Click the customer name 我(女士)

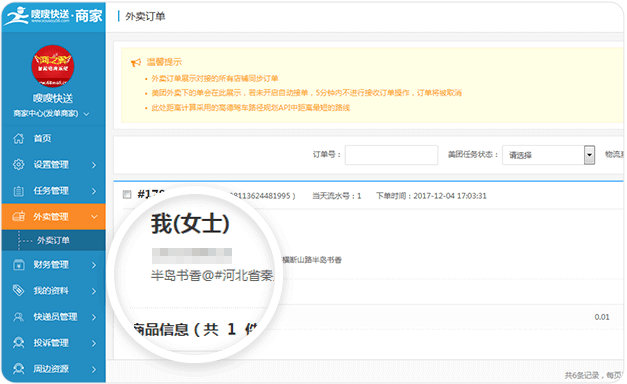coord(190,223)
